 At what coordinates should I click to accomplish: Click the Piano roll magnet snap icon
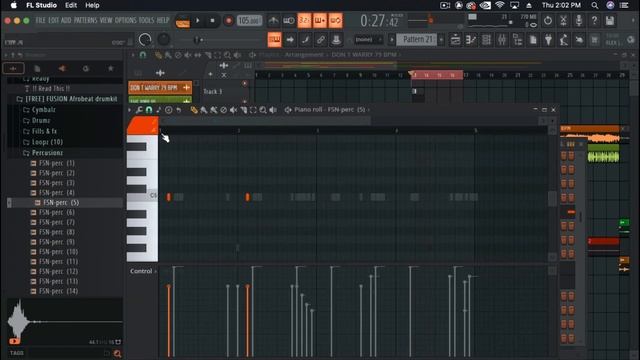coord(149,110)
